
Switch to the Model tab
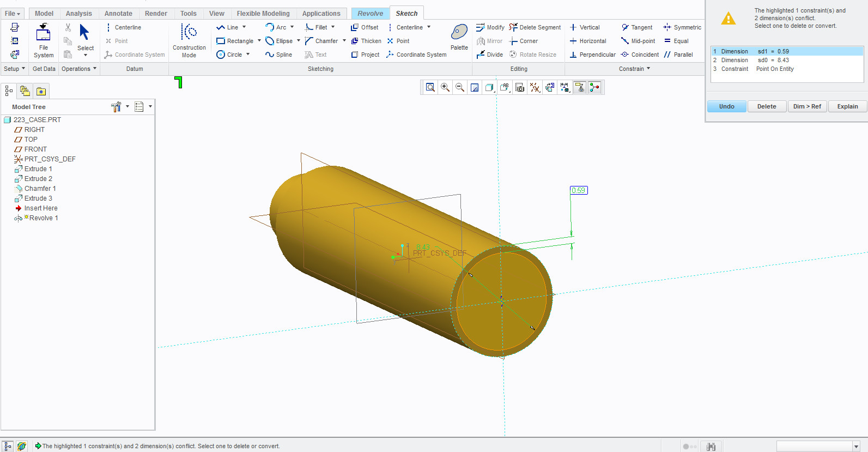(44, 14)
